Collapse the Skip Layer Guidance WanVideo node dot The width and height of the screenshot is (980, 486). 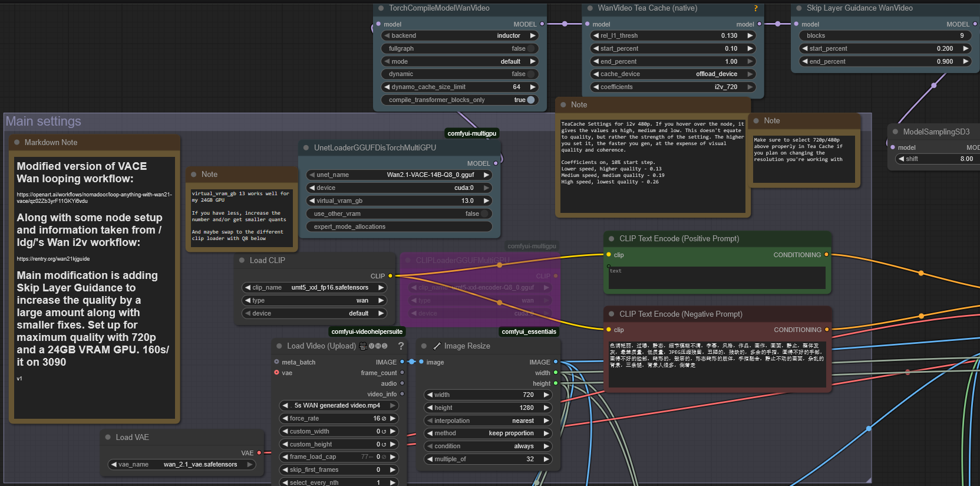799,8
